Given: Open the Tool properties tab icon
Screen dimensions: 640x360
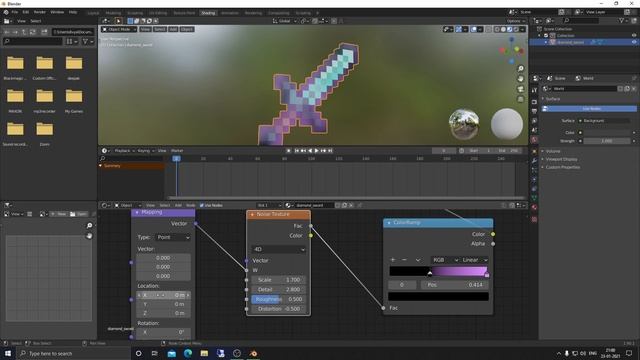Looking at the screenshot, I should pyautogui.click(x=534, y=91).
